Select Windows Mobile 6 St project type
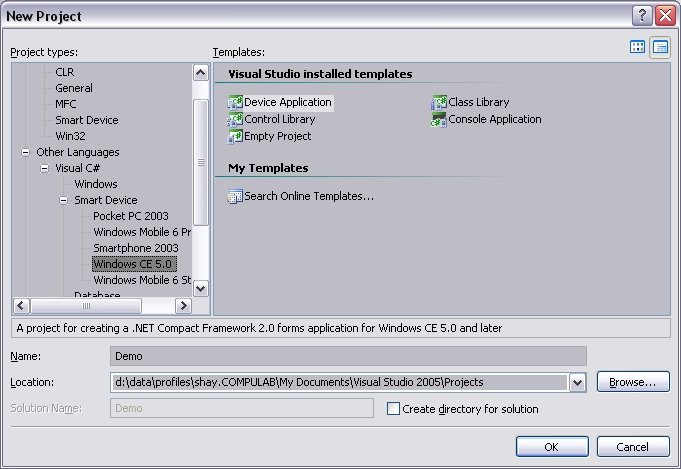Viewport: 681px width, 469px height. point(142,280)
